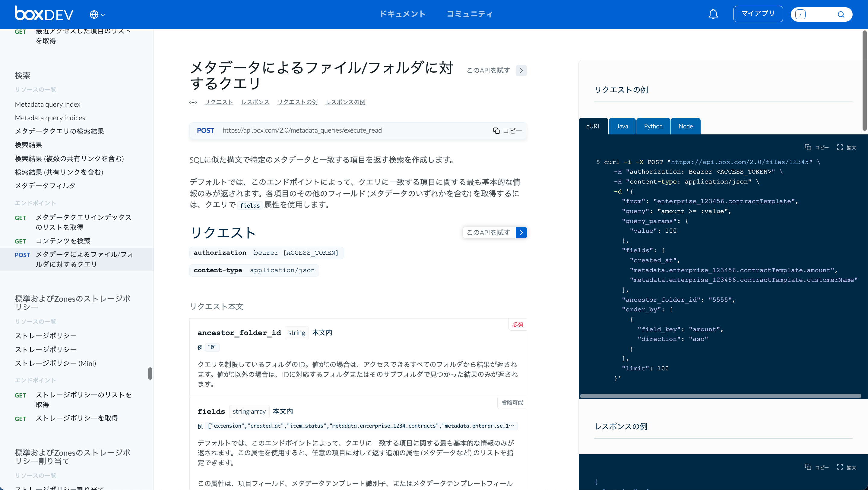Click the gray chevron beside title's このAPIを試す
Viewport: 868px width, 490px height.
click(521, 71)
